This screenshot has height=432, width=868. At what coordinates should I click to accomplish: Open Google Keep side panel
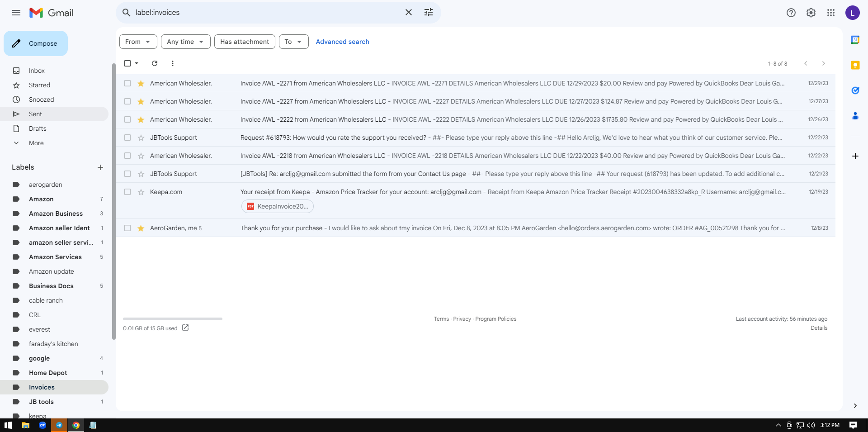tap(855, 65)
